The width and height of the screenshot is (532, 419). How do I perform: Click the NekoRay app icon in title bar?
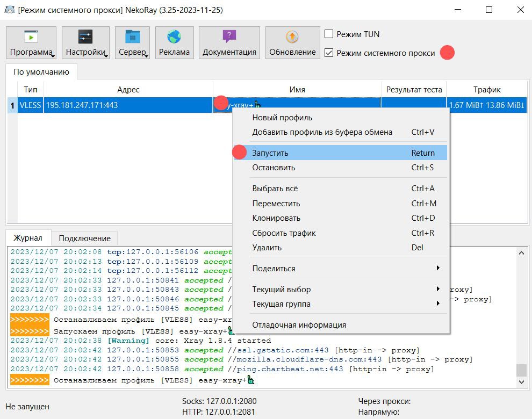(9, 10)
